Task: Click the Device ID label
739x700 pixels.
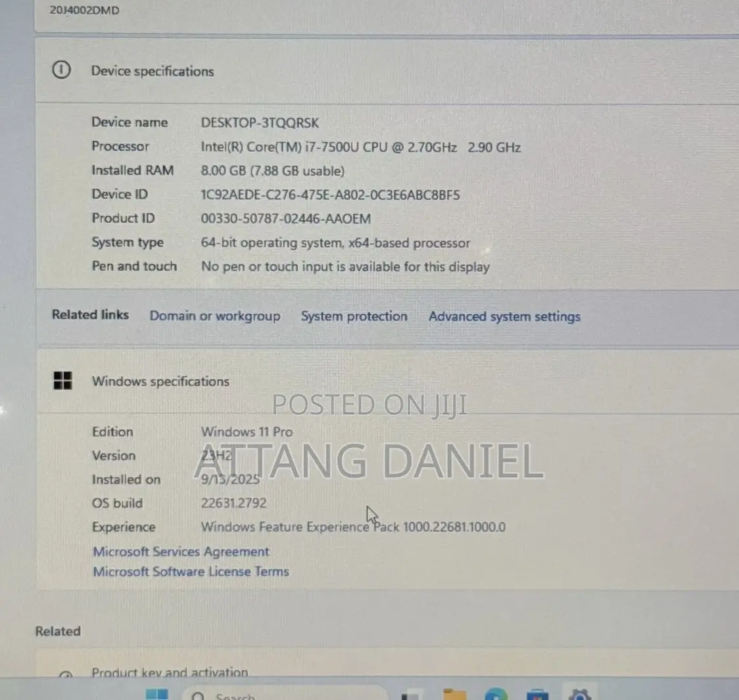Action: click(120, 194)
